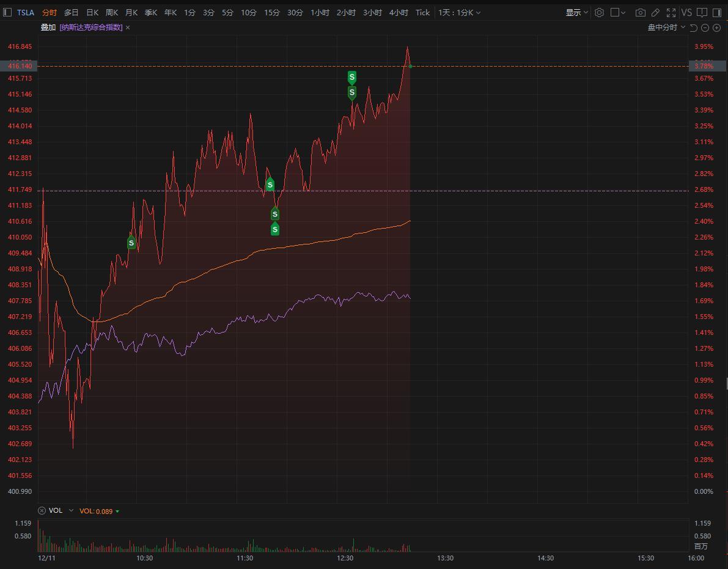Select the 5分 interval

tap(227, 13)
